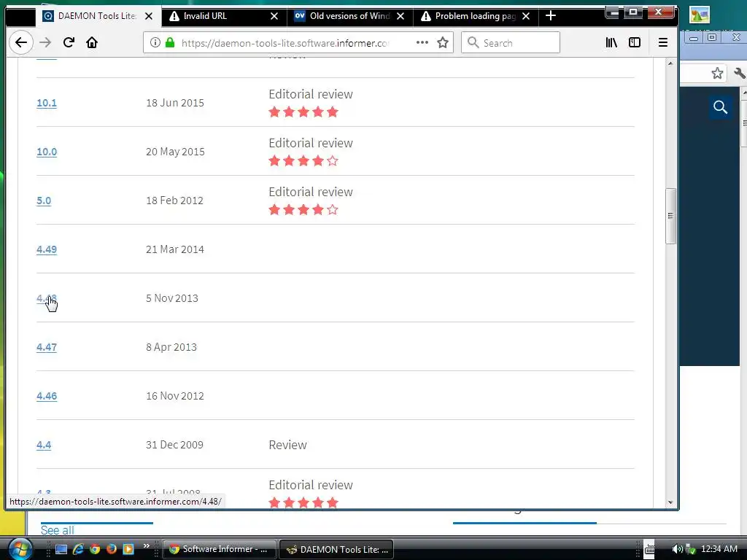Toggle Firefox sidebar icon

pyautogui.click(x=635, y=42)
